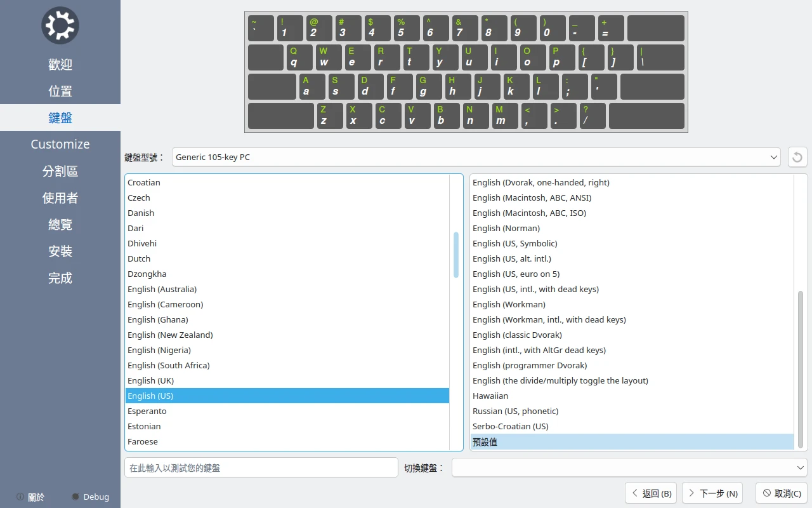Click the reset keyboard model refresh icon
The width and height of the screenshot is (812, 508).
[797, 157]
